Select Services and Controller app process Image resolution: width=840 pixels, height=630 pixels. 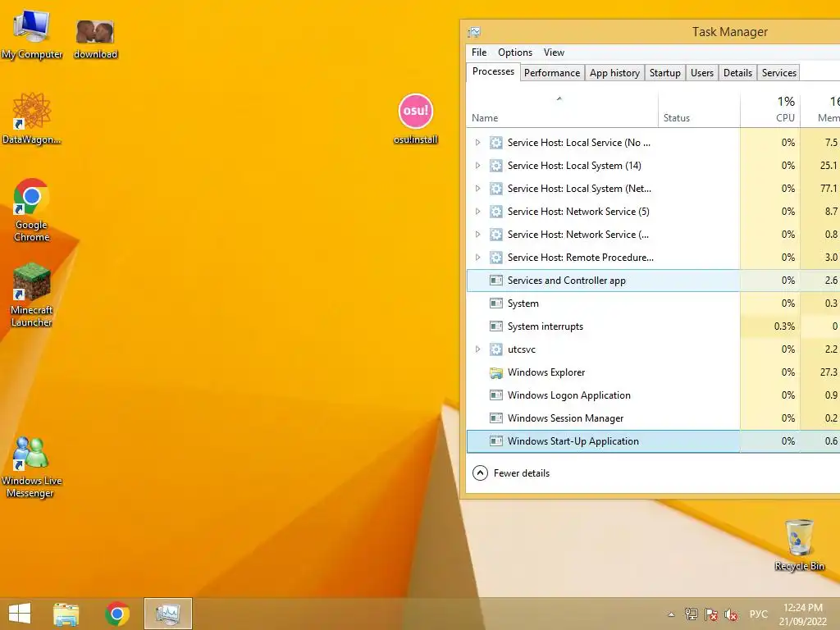[x=653, y=281]
